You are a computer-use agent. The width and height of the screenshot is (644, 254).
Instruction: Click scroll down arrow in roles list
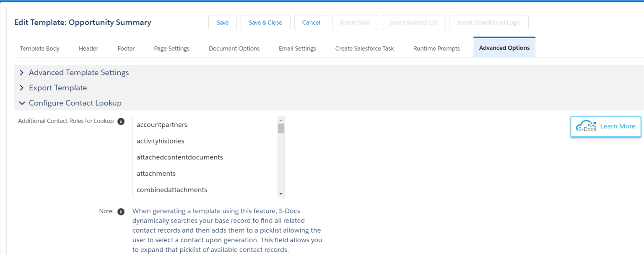(x=281, y=194)
